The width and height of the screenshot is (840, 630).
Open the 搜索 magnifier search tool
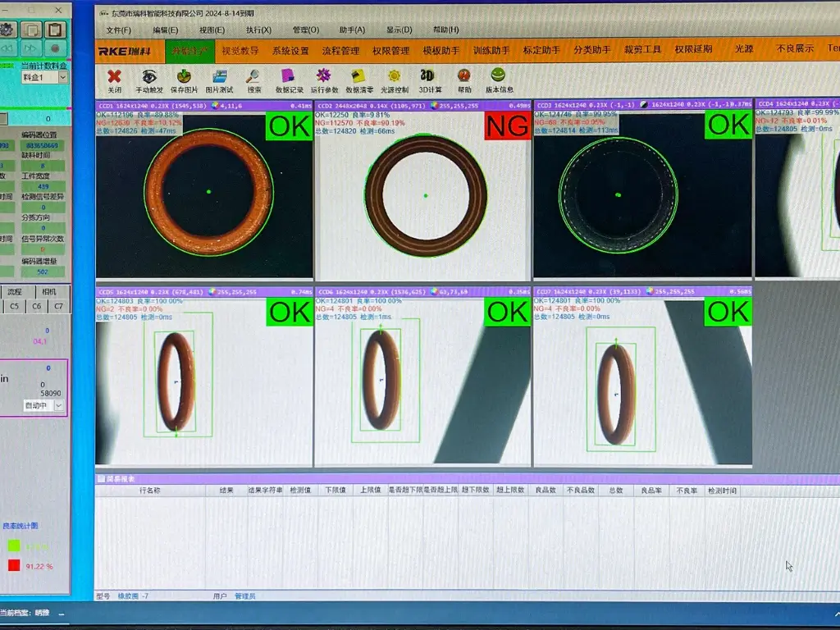point(254,77)
